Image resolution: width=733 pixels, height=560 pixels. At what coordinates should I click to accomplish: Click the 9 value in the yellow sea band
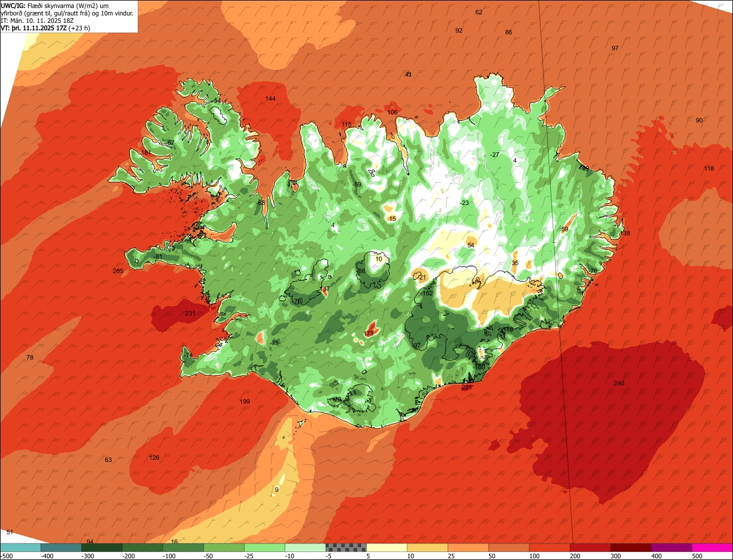(277, 489)
